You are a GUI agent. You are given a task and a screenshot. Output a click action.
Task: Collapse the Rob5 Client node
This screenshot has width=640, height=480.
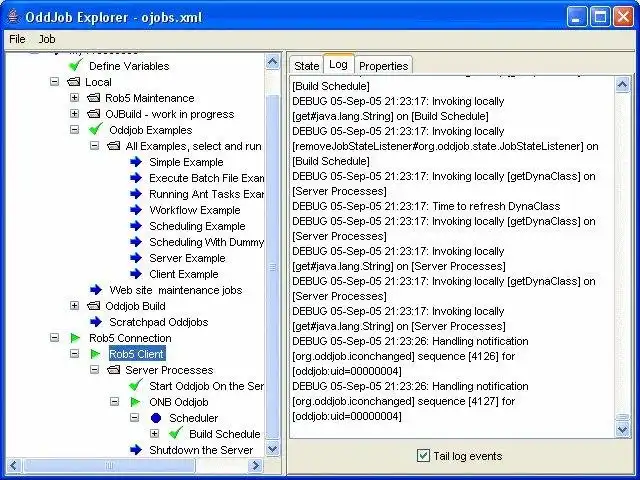point(74,353)
